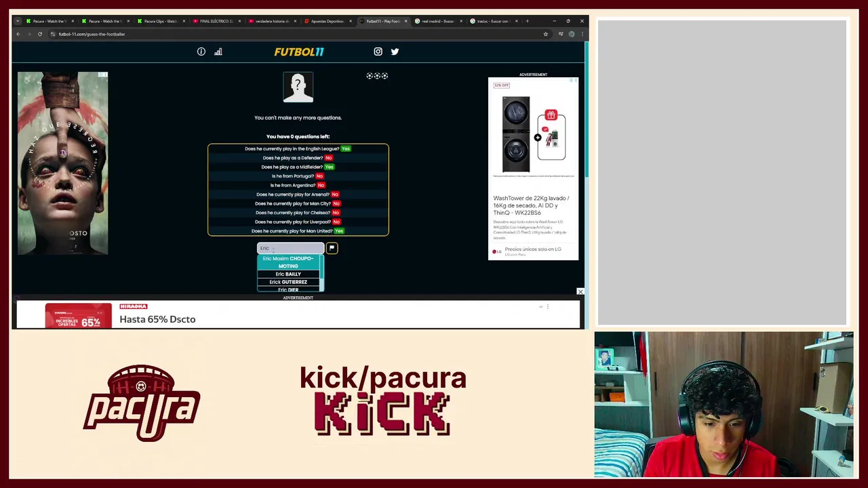
Task: Click the mystery footballer silhouette
Action: [298, 87]
